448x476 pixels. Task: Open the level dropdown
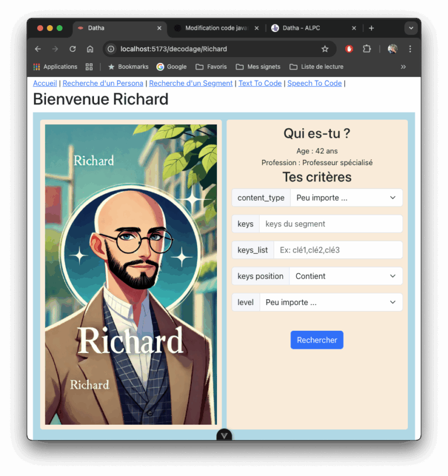331,302
